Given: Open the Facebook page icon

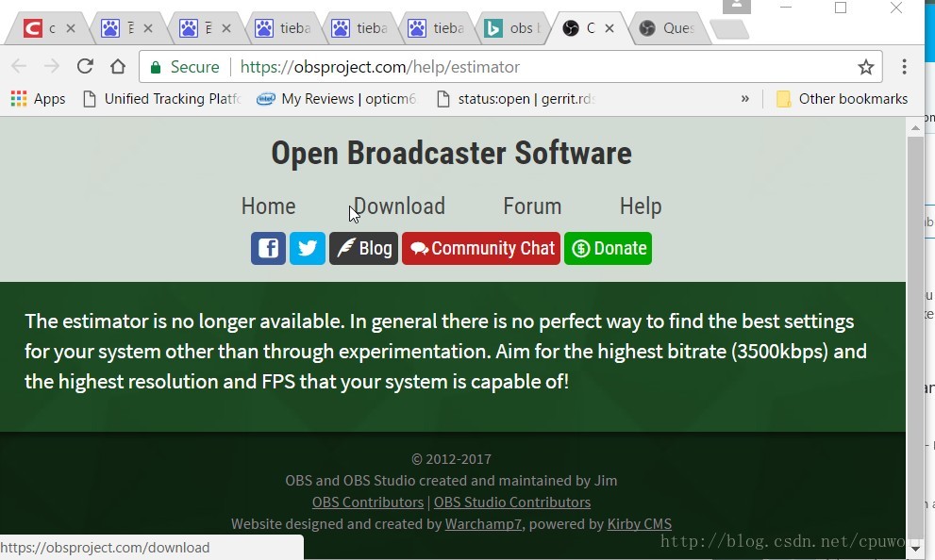Looking at the screenshot, I should pos(268,248).
